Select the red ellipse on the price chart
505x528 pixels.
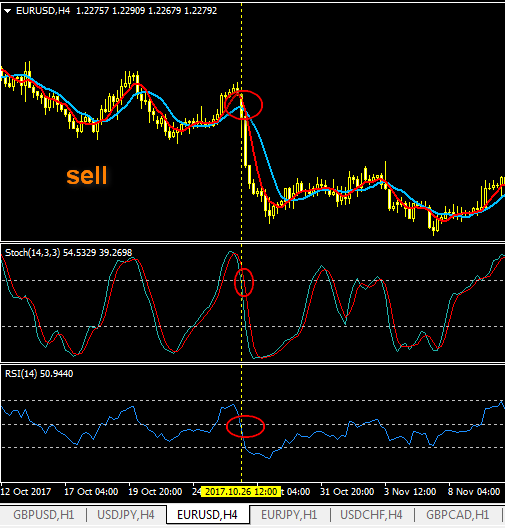pyautogui.click(x=243, y=105)
